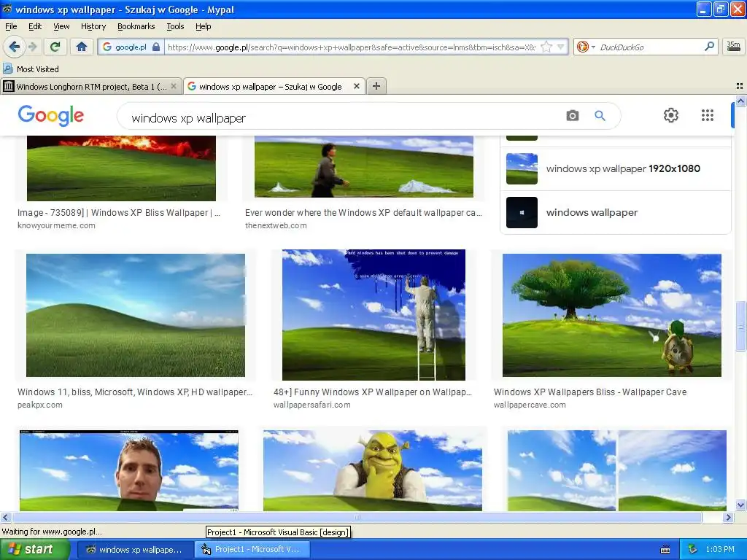Click the 1920x1080 suggestion thumbnail
This screenshot has width=747, height=560.
tap(522, 168)
